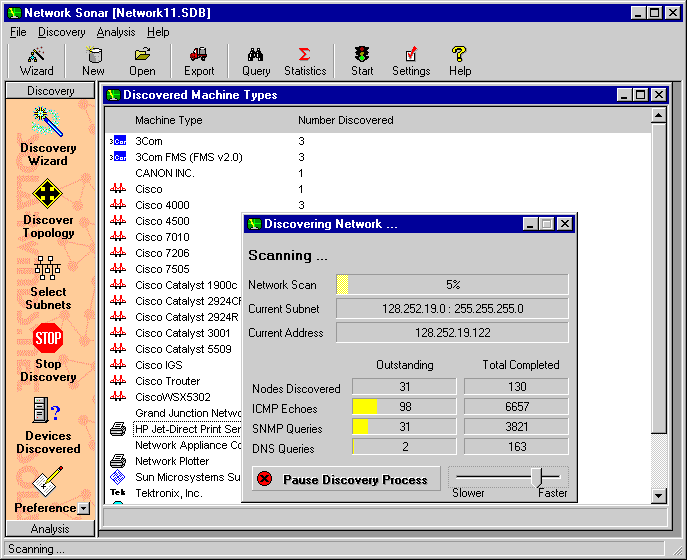Image resolution: width=687 pixels, height=560 pixels.
Task: Click the Stop Discovery stop sign
Action: (x=48, y=338)
